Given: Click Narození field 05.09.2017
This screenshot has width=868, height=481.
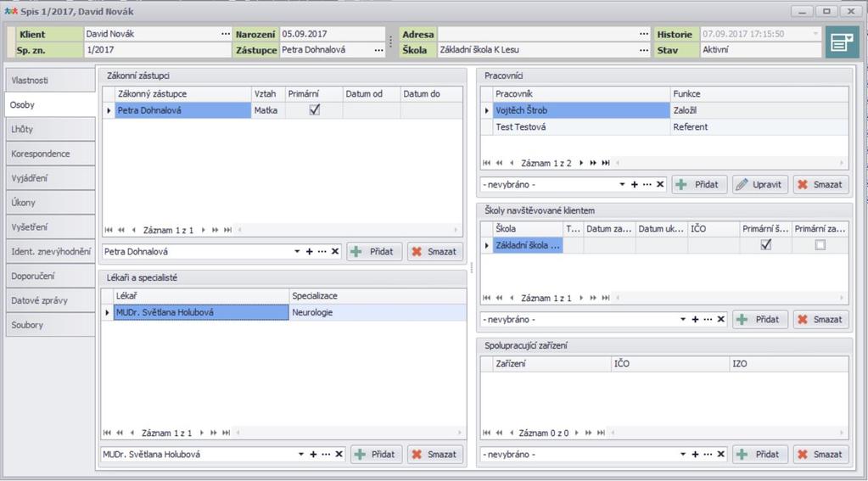Looking at the screenshot, I should (x=332, y=34).
